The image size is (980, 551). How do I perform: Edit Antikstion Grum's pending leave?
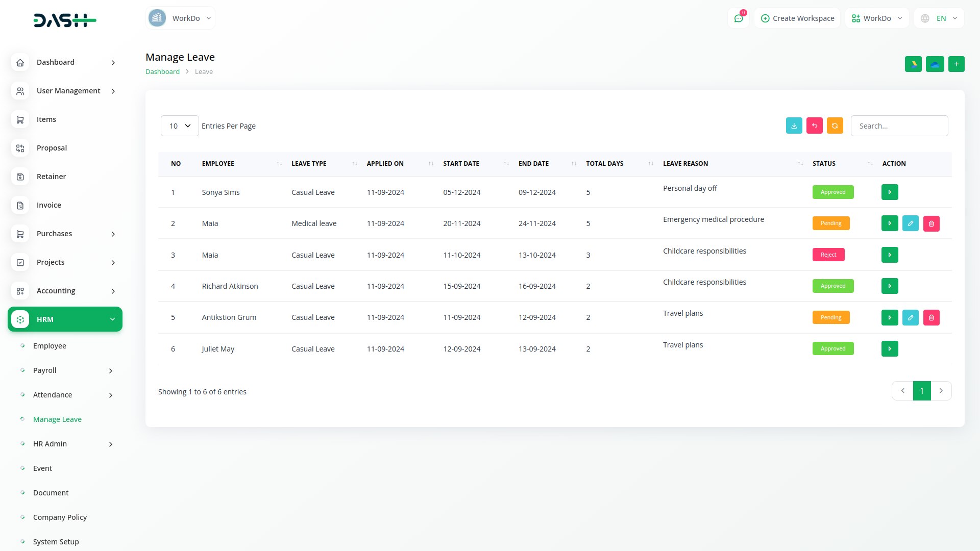pyautogui.click(x=910, y=317)
